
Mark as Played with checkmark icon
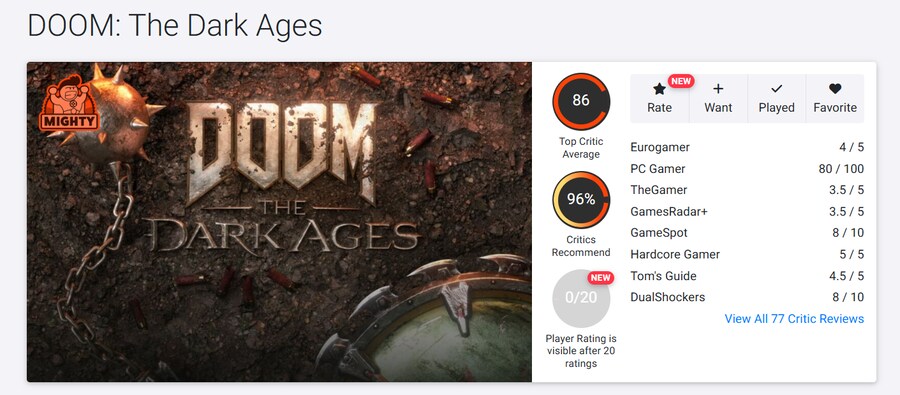point(776,88)
